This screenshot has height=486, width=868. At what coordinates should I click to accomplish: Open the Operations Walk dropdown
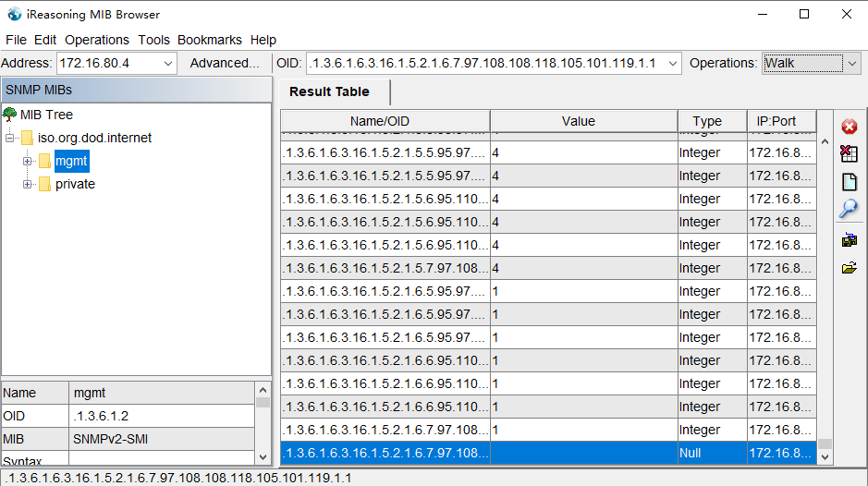[x=852, y=64]
